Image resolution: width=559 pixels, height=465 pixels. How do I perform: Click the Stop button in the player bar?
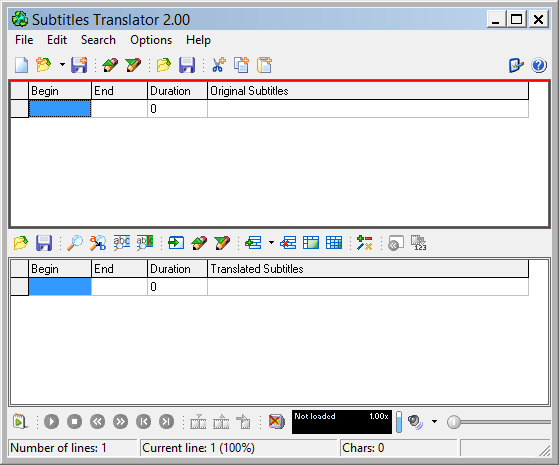[x=75, y=422]
